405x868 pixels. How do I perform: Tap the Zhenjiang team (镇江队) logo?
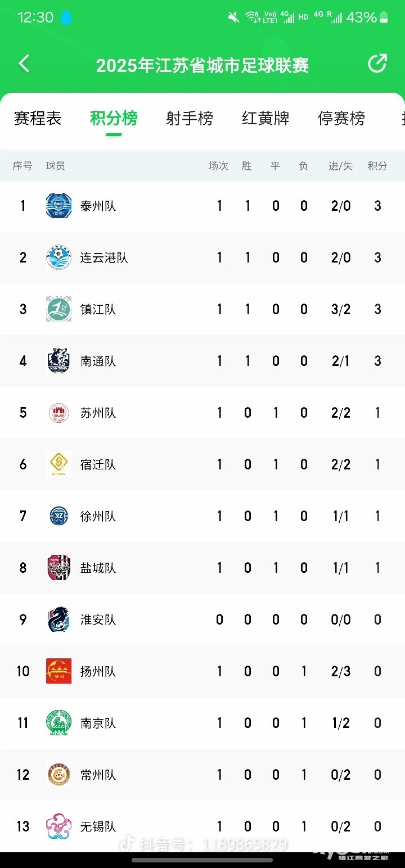coord(58,309)
